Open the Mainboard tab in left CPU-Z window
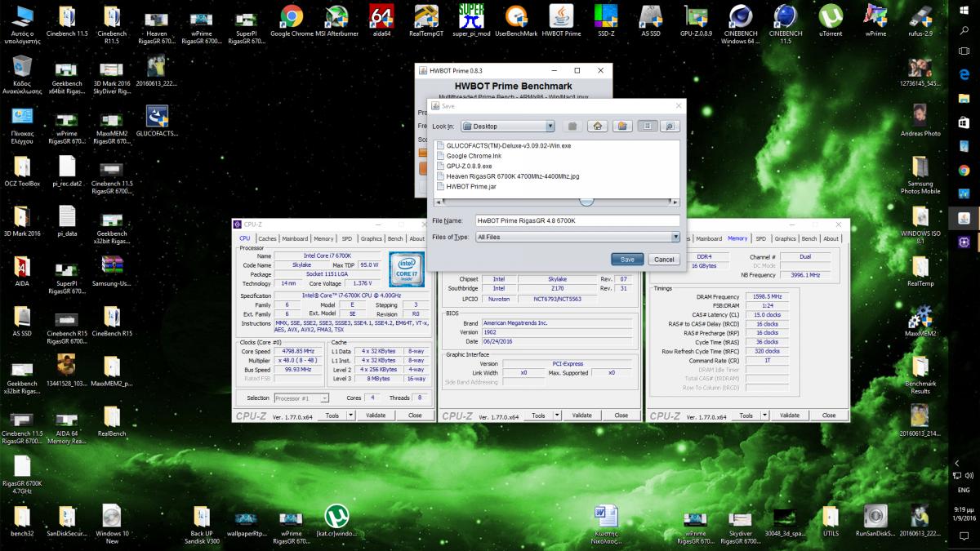This screenshot has height=551, width=980. coord(295,238)
